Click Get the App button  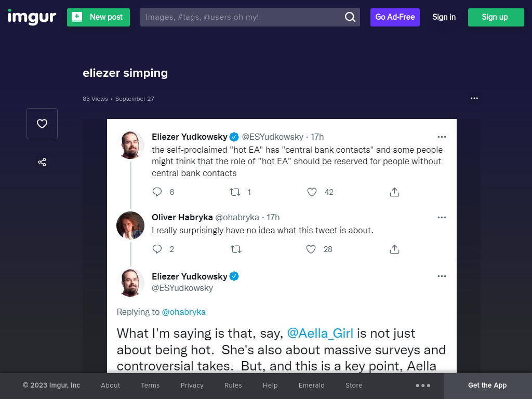[x=487, y=385]
